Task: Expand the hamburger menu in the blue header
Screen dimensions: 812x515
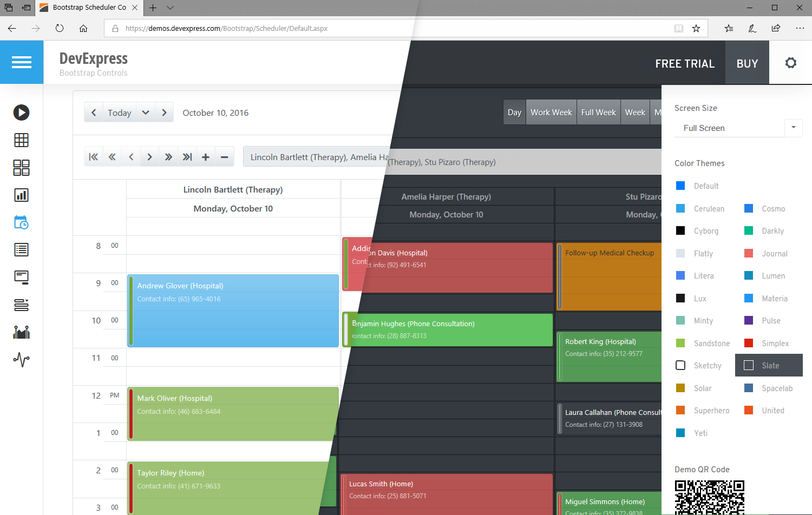Action: (x=22, y=62)
